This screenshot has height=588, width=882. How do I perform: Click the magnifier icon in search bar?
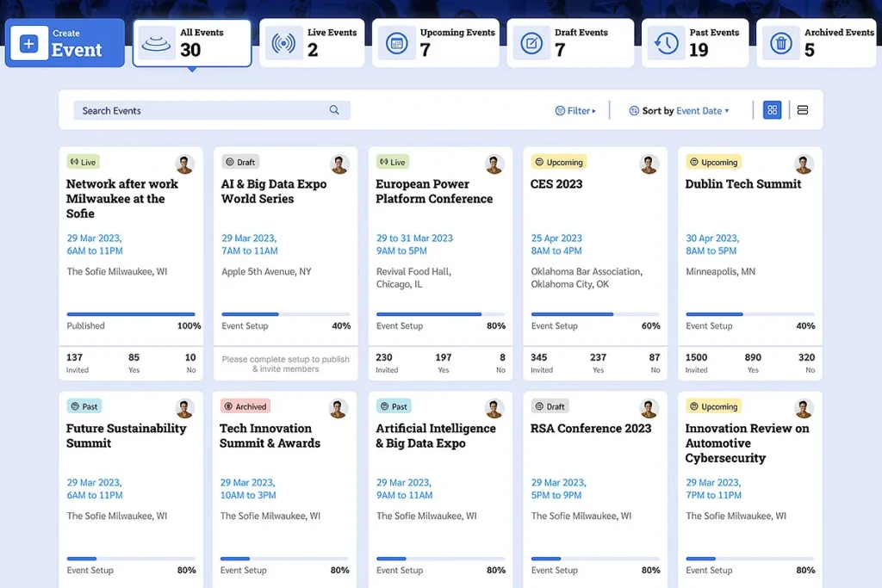[334, 110]
